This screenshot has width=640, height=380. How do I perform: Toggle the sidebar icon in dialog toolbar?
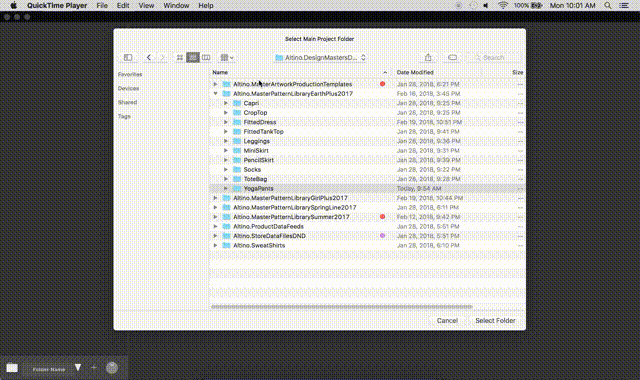(128, 58)
